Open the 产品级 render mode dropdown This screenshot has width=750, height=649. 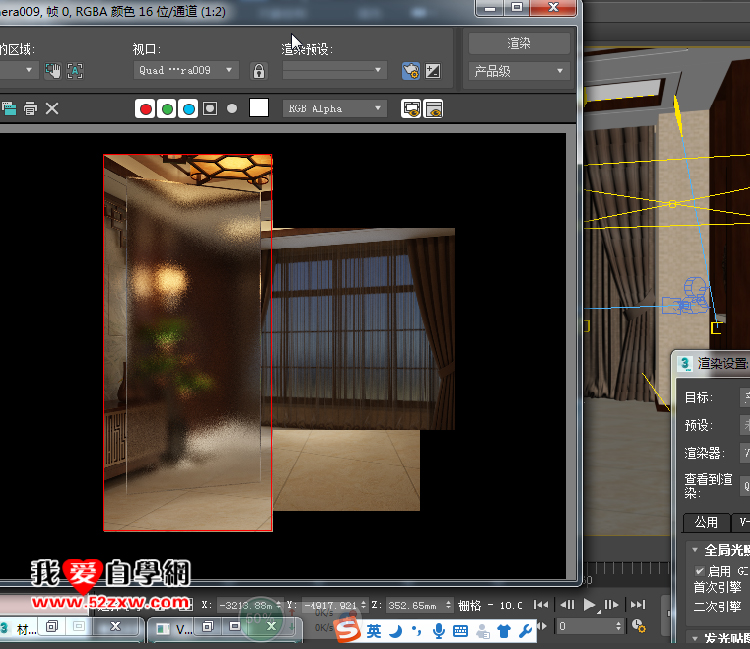(x=519, y=71)
